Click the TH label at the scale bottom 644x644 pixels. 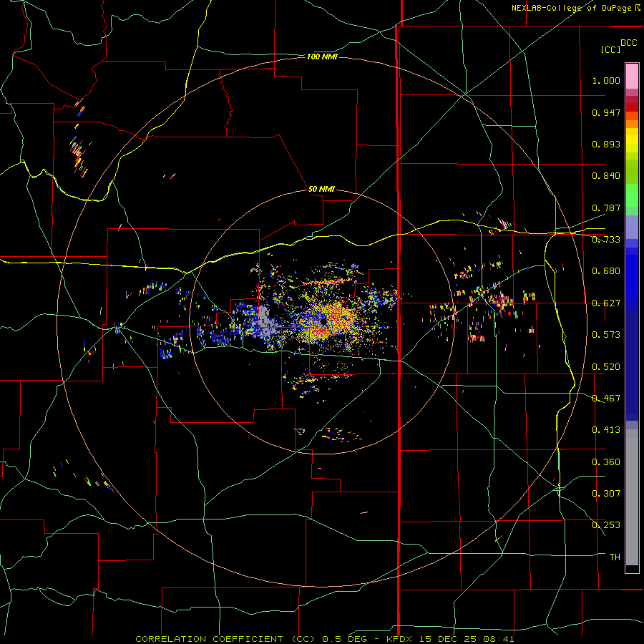click(x=615, y=557)
